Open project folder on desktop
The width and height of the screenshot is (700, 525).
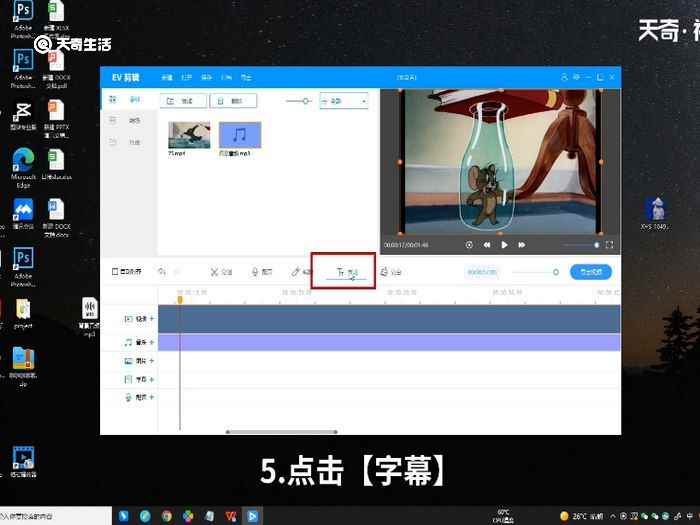click(x=23, y=313)
